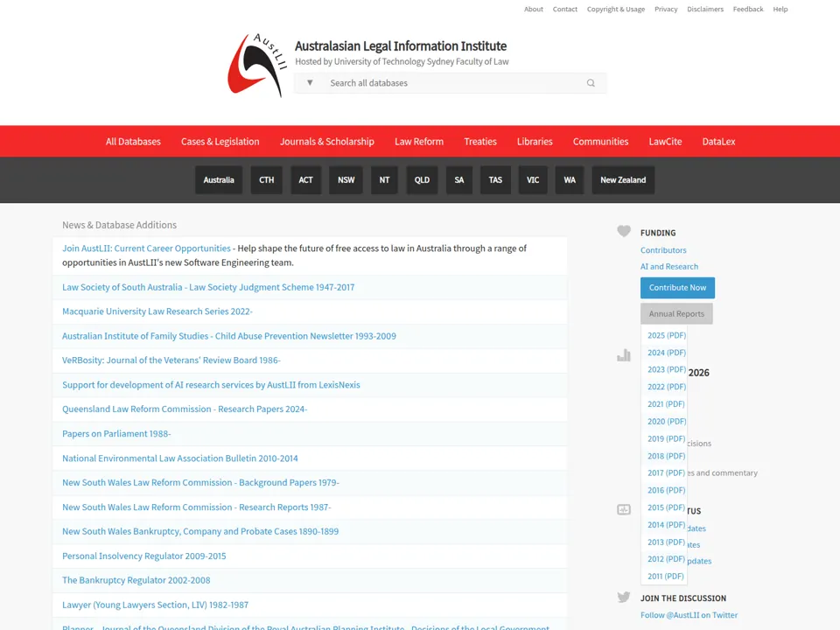The height and width of the screenshot is (630, 840).
Task: Choose the VIC jurisdiction button
Action: click(533, 180)
